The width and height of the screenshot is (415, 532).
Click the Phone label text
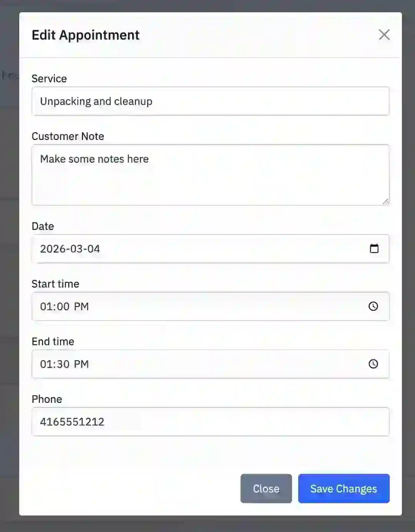[x=46, y=399]
